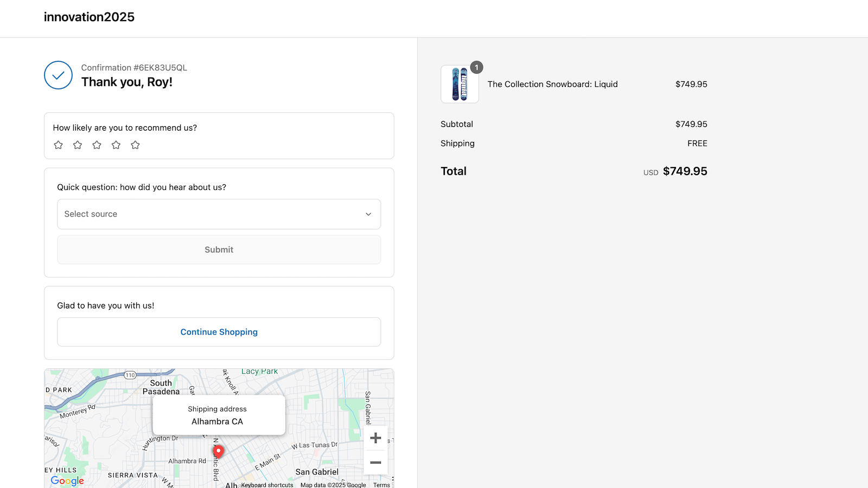Give a five-star rating
This screenshot has height=488, width=868.
tap(135, 145)
